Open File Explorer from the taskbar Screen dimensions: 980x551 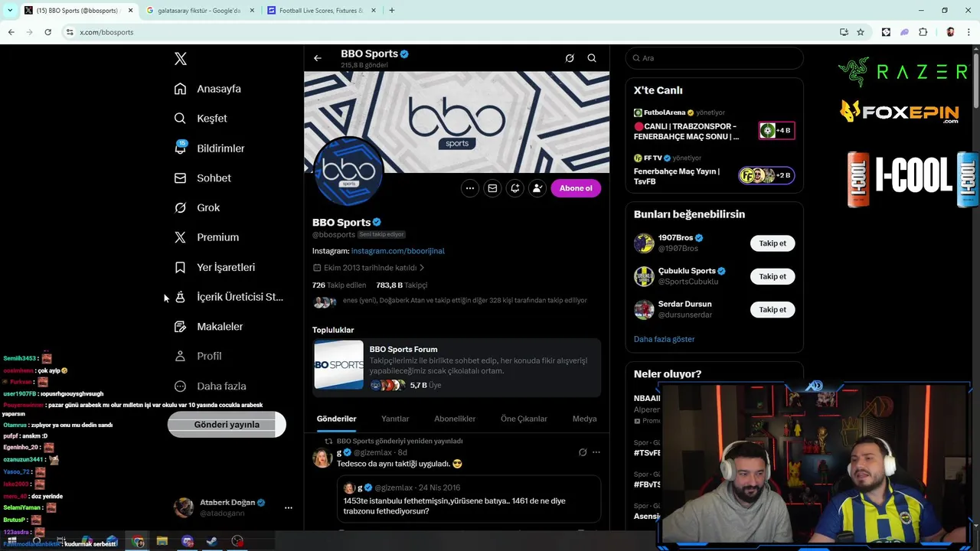tap(162, 542)
